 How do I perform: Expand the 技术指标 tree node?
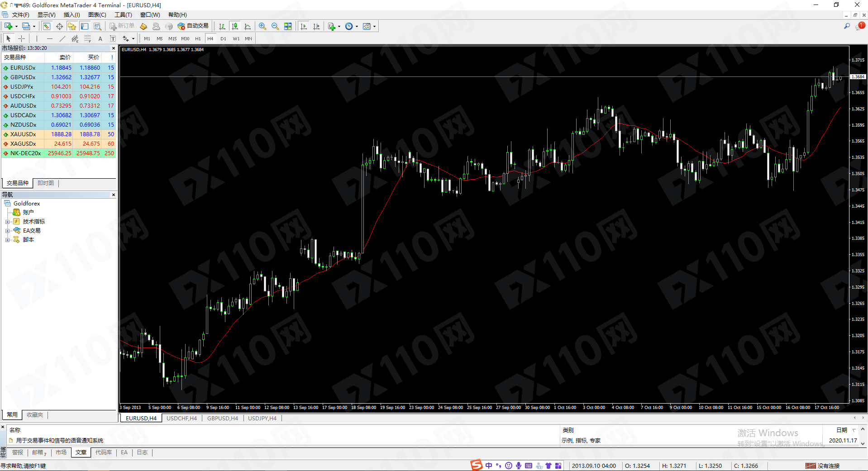(7, 222)
